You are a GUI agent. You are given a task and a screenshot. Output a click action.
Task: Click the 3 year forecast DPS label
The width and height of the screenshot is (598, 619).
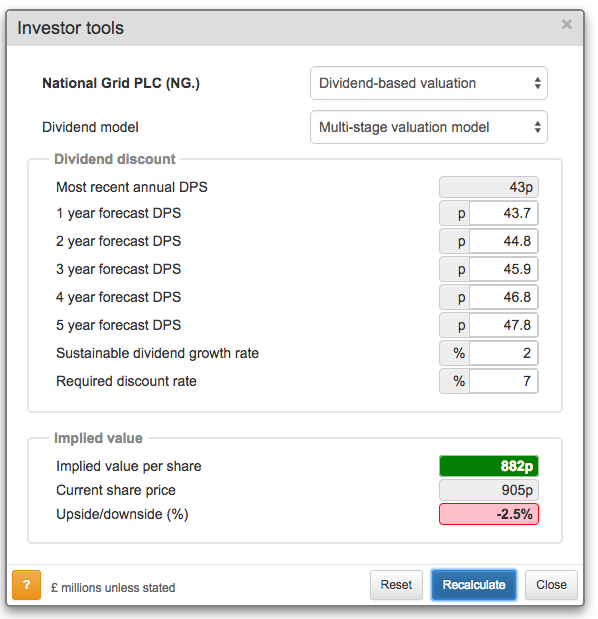click(x=118, y=269)
